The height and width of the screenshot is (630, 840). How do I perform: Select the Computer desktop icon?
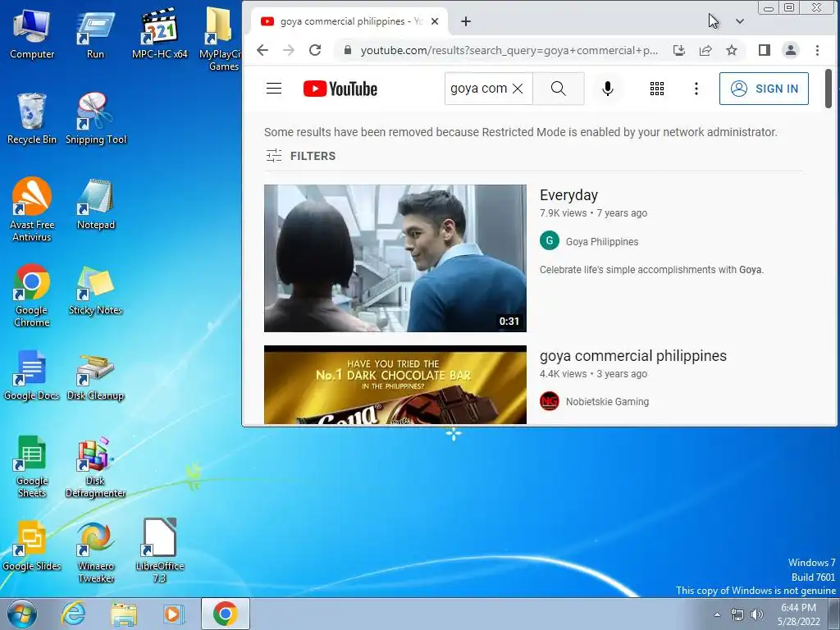32,34
